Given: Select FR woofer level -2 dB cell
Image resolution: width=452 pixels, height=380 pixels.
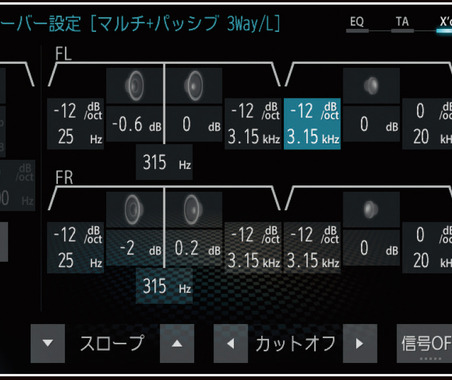Looking at the screenshot, I should click(x=134, y=248).
